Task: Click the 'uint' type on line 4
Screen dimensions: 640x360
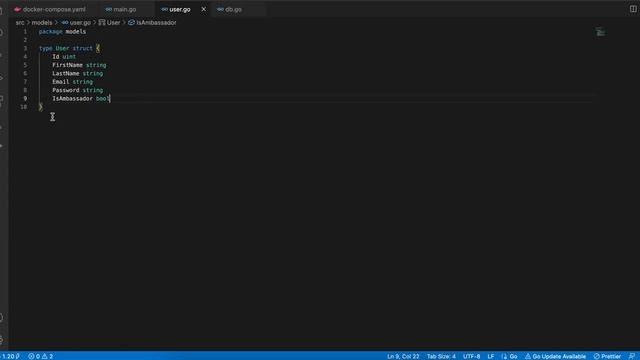Action: (69, 57)
